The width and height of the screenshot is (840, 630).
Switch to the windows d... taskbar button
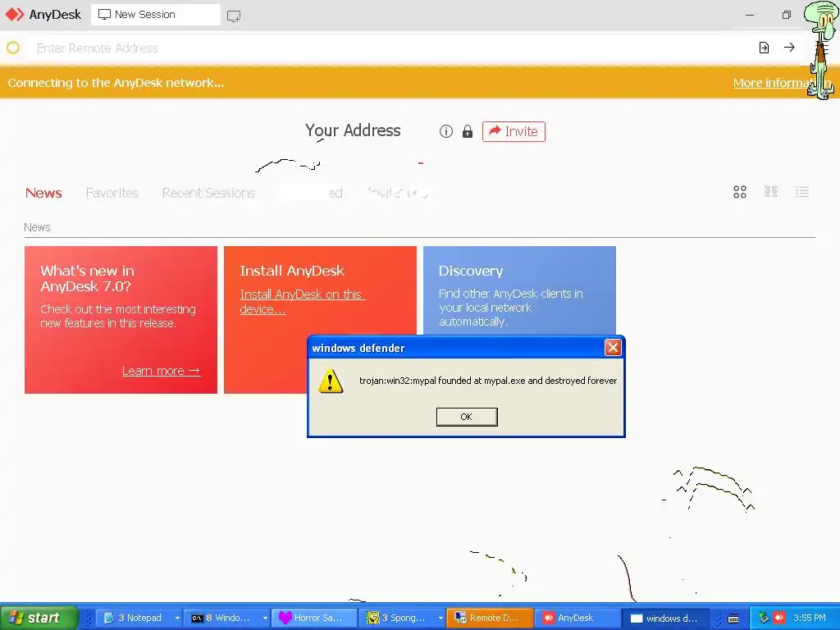(x=664, y=618)
